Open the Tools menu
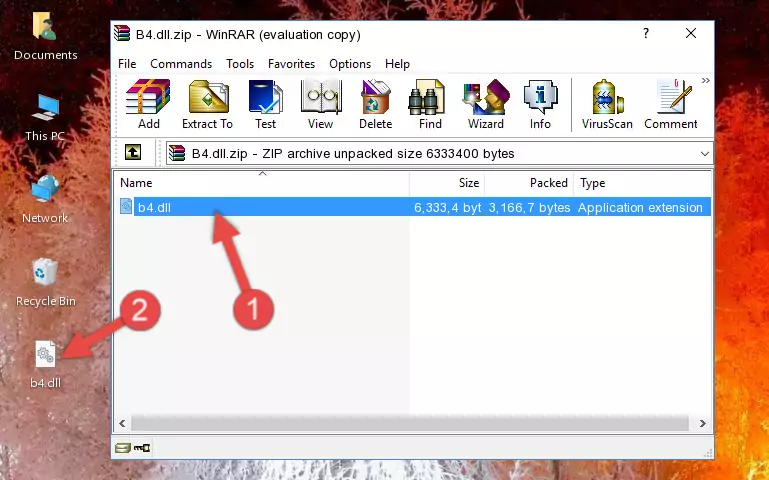 (x=240, y=64)
